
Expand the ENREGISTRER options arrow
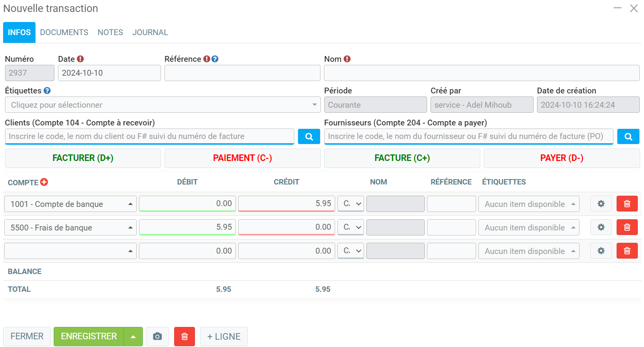(x=133, y=337)
